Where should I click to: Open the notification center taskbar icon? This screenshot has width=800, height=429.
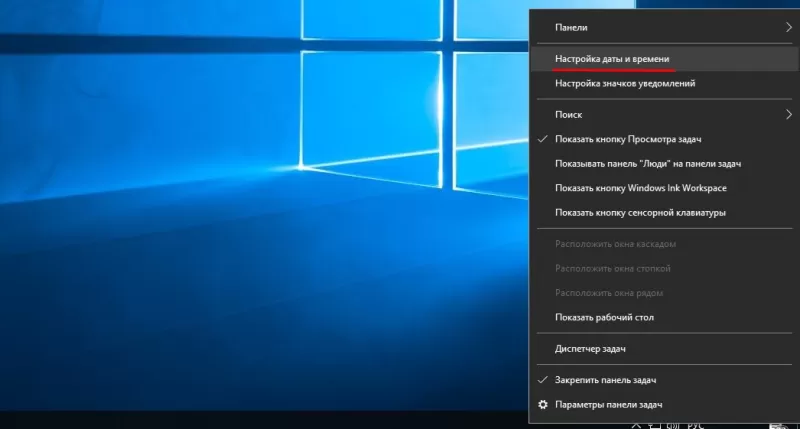(x=779, y=426)
